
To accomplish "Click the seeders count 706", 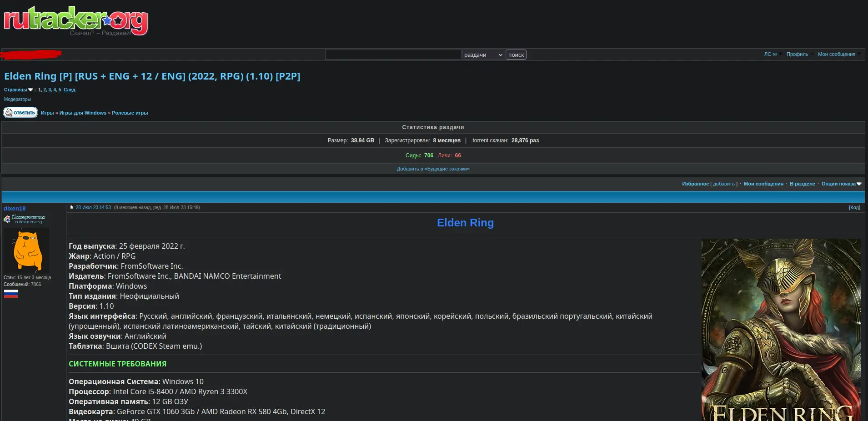I will [x=429, y=155].
